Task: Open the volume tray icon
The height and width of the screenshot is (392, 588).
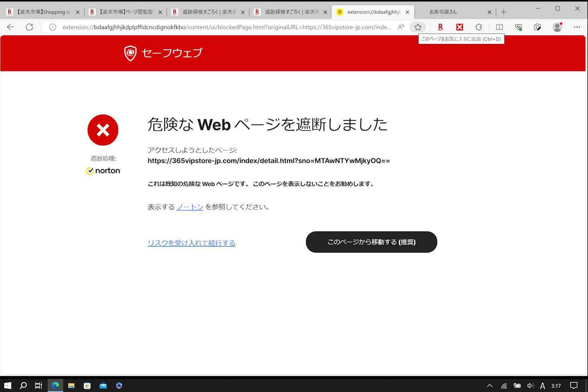Action: [x=530, y=385]
